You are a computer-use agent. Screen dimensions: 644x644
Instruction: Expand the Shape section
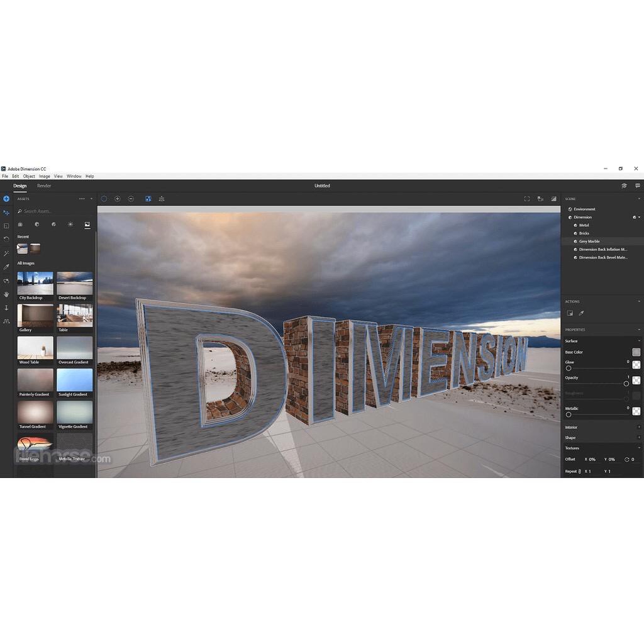point(639,438)
